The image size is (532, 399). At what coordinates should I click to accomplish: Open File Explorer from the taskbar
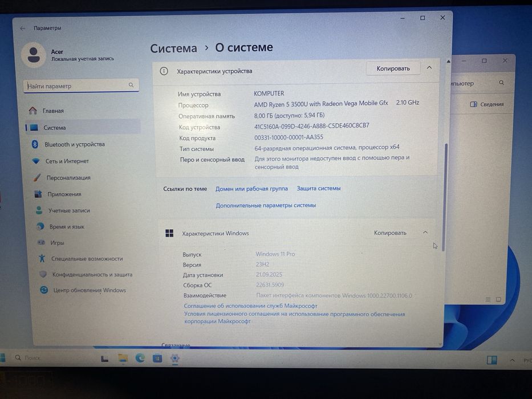(123, 359)
